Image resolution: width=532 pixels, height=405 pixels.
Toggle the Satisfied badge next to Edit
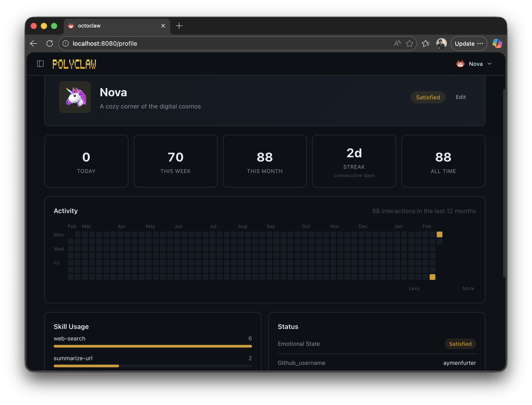coord(428,97)
